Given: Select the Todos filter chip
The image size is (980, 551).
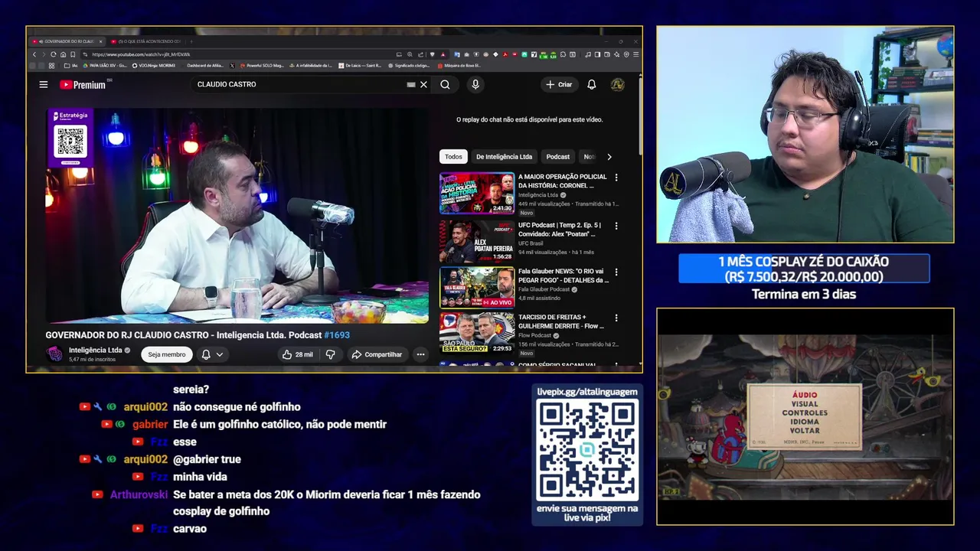Looking at the screenshot, I should tap(454, 157).
